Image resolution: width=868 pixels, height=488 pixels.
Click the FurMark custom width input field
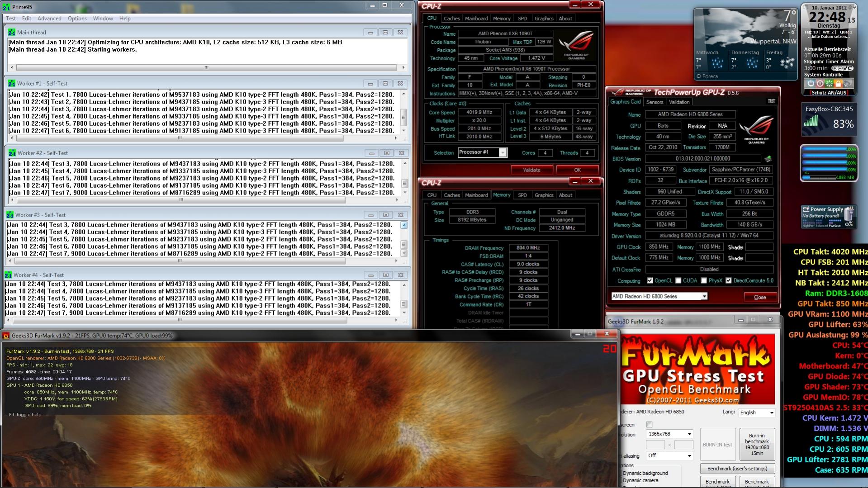655,445
